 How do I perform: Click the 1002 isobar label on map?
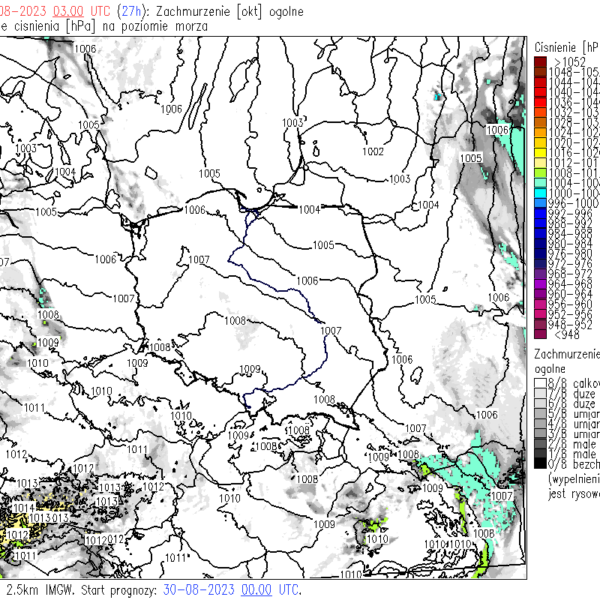pos(373,152)
